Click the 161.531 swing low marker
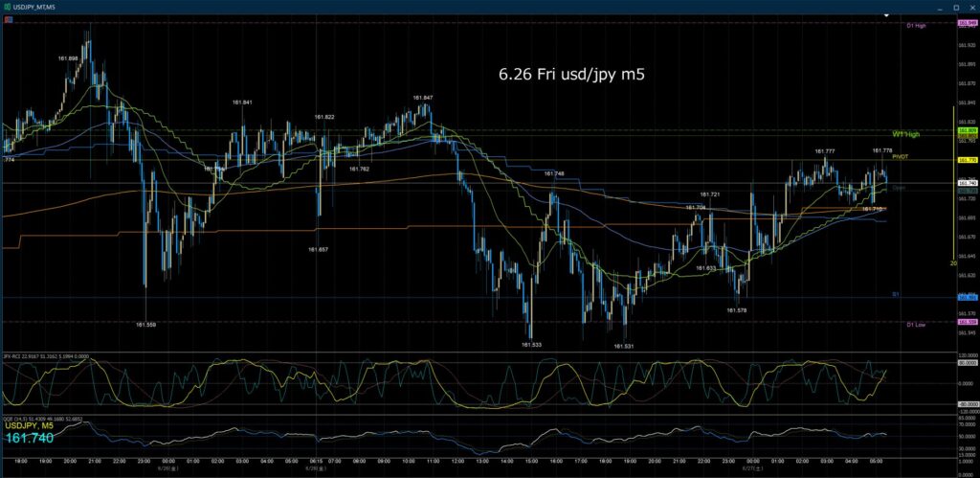980x478 pixels. [x=624, y=346]
